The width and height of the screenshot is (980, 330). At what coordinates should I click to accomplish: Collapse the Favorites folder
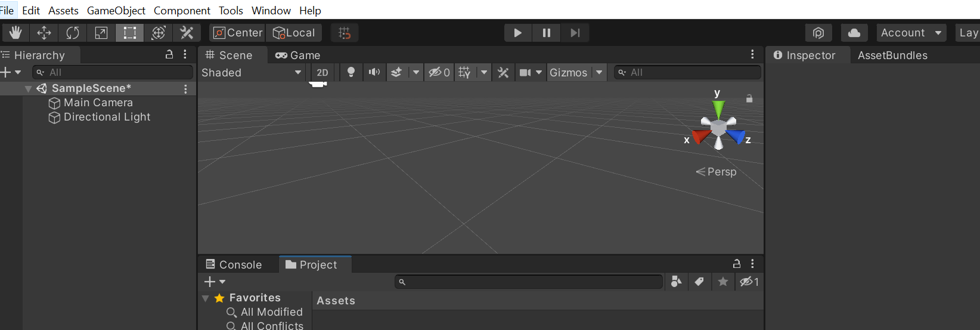point(206,298)
